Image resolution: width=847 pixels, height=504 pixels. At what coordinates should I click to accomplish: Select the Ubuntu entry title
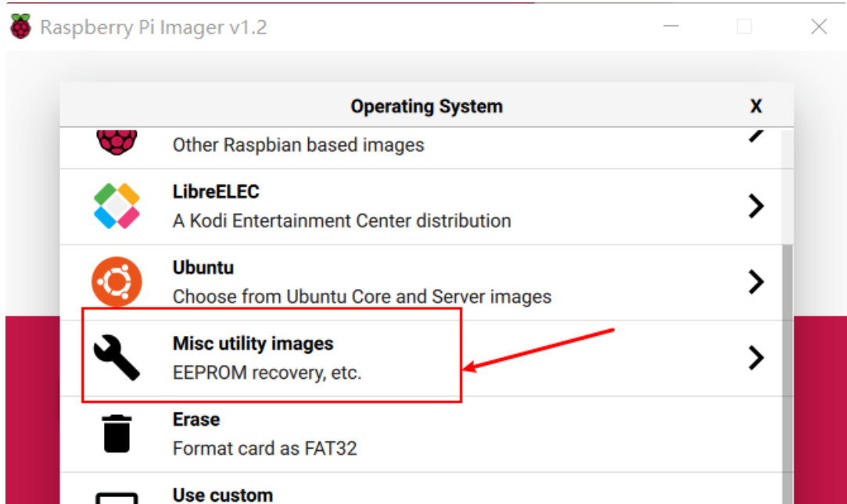coord(203,268)
